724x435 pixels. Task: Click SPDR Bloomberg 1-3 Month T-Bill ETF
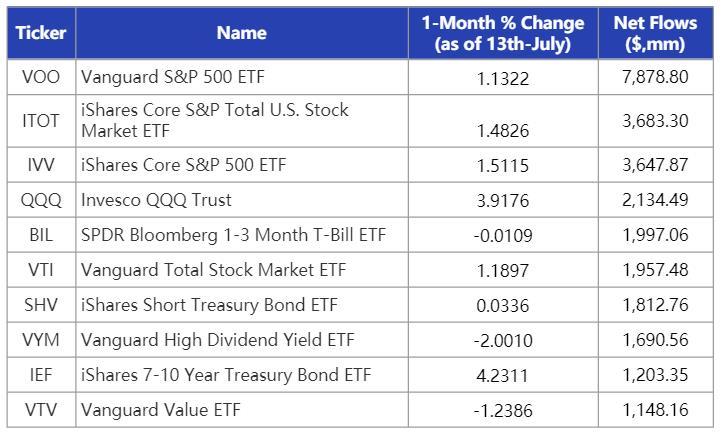(233, 235)
